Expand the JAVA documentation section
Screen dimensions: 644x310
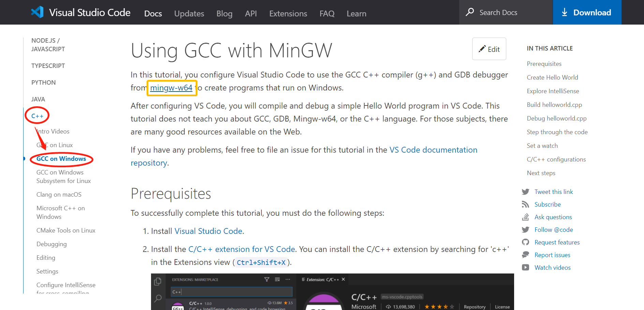point(38,99)
